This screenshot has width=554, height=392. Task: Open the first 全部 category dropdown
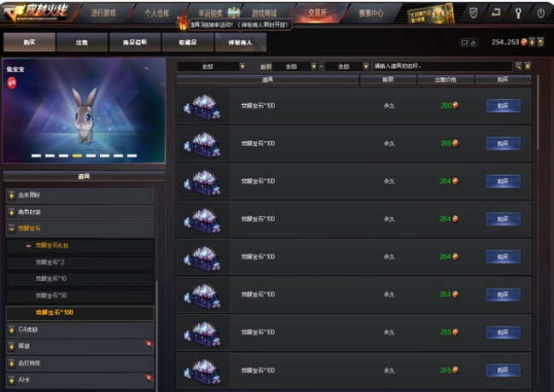[211, 66]
